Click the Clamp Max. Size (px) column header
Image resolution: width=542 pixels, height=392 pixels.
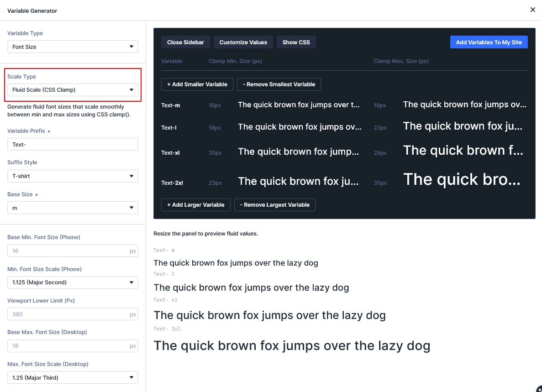click(401, 61)
